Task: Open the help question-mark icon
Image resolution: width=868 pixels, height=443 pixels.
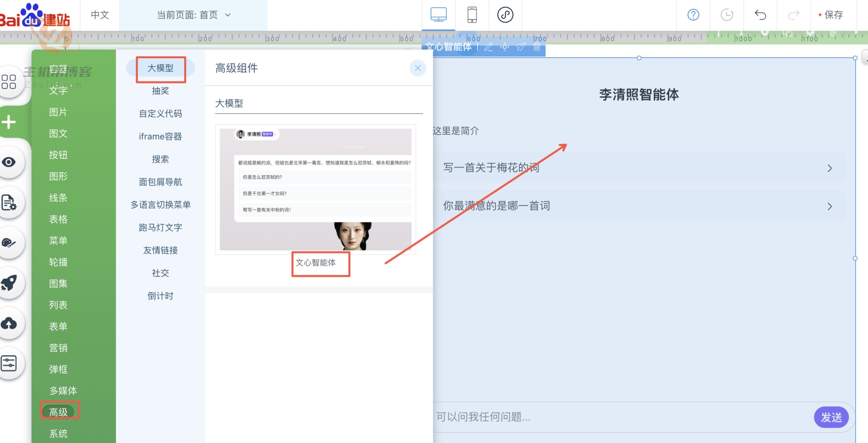Action: (x=693, y=15)
